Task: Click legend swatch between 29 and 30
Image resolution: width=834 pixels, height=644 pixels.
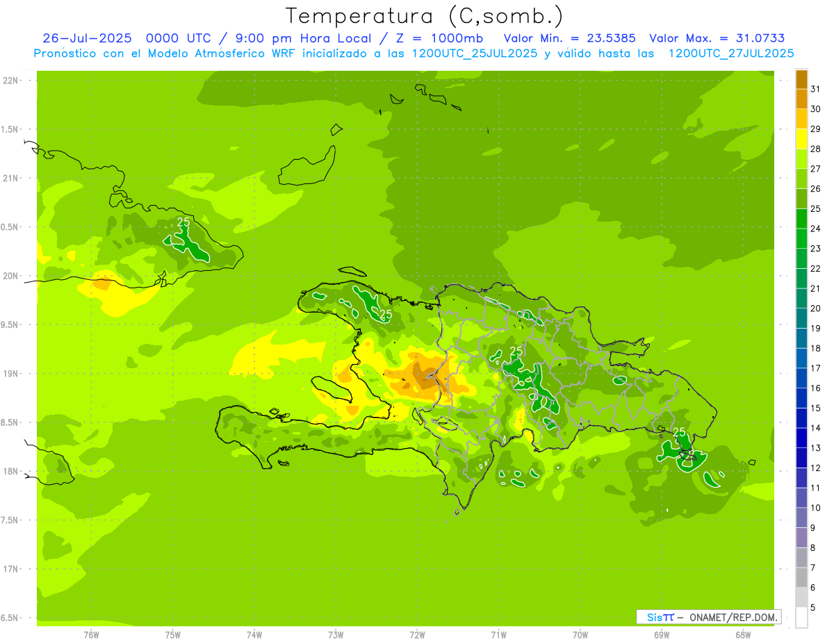Action: [x=801, y=119]
